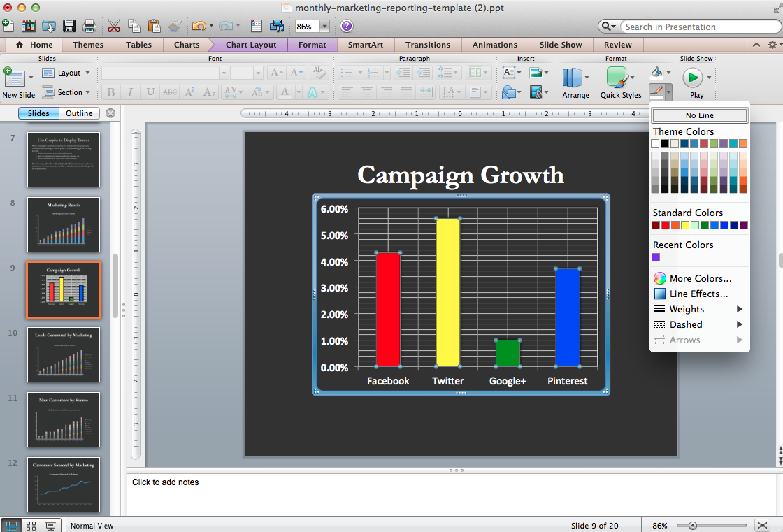
Task: Open the Toolbox icon in the toolbar
Action: pos(257,26)
